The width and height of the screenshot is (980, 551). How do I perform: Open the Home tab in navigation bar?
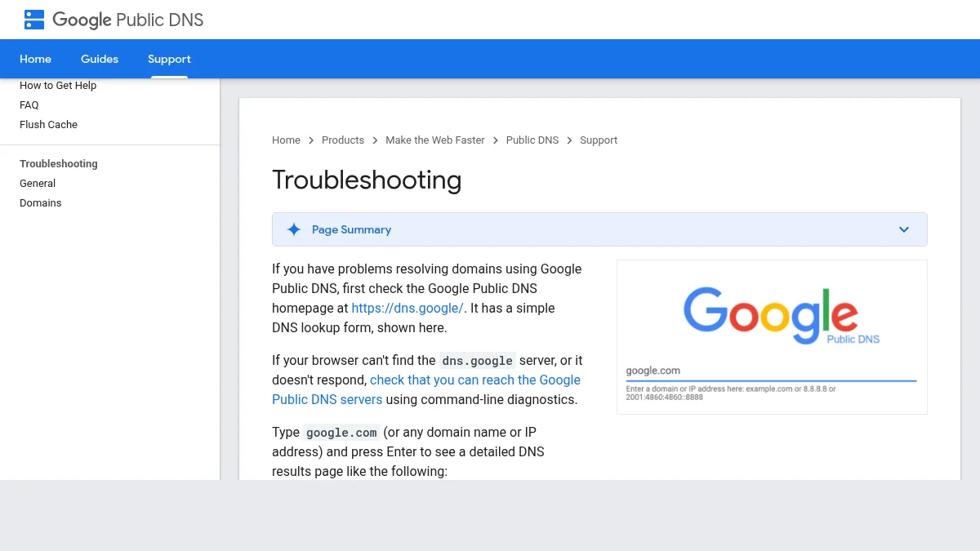tap(35, 59)
